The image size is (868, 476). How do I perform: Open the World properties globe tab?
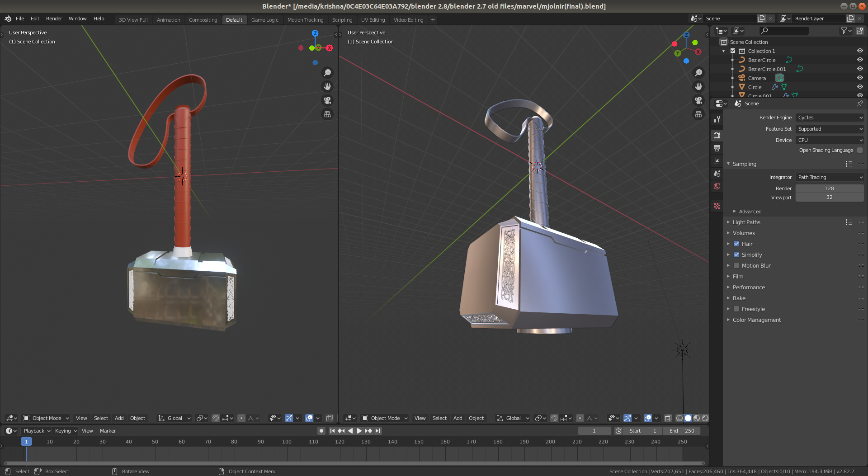717,186
